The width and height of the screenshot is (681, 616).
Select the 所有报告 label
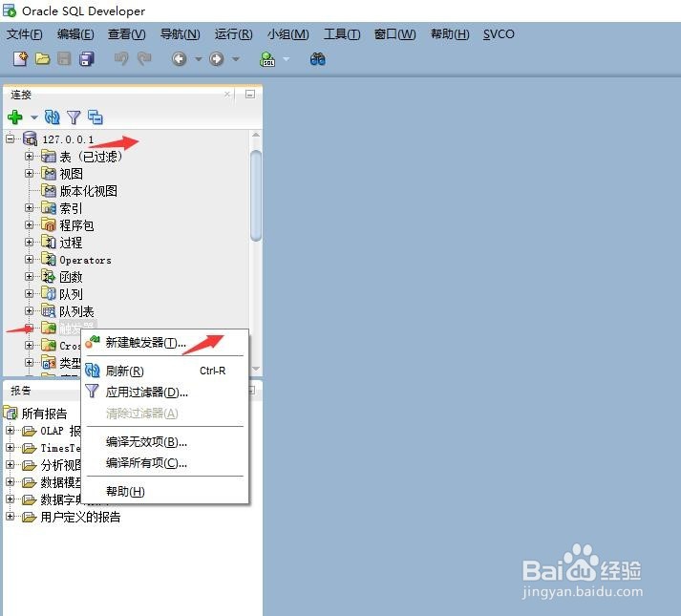pyautogui.click(x=44, y=414)
